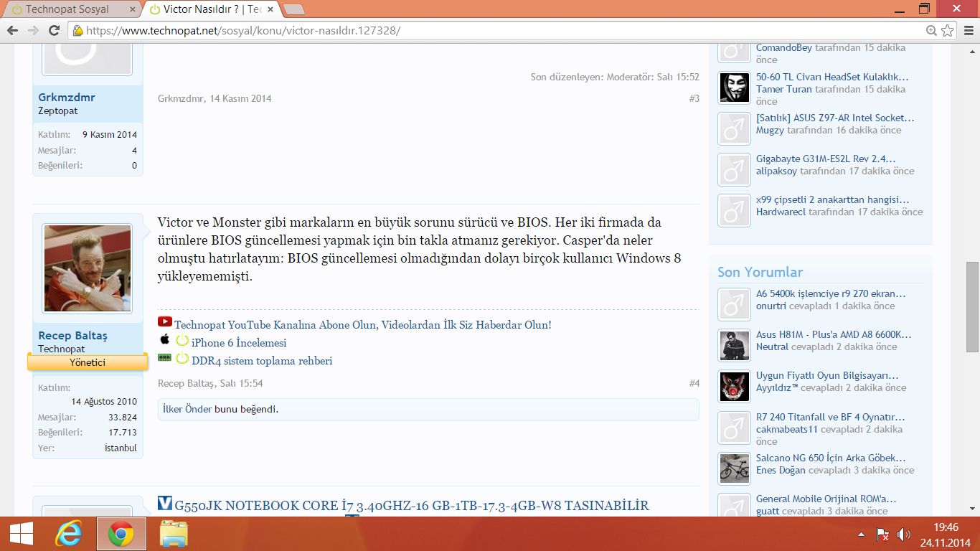This screenshot has width=980, height=551.
Task: Close the Technopat Sosyal tab
Action: pos(132,9)
